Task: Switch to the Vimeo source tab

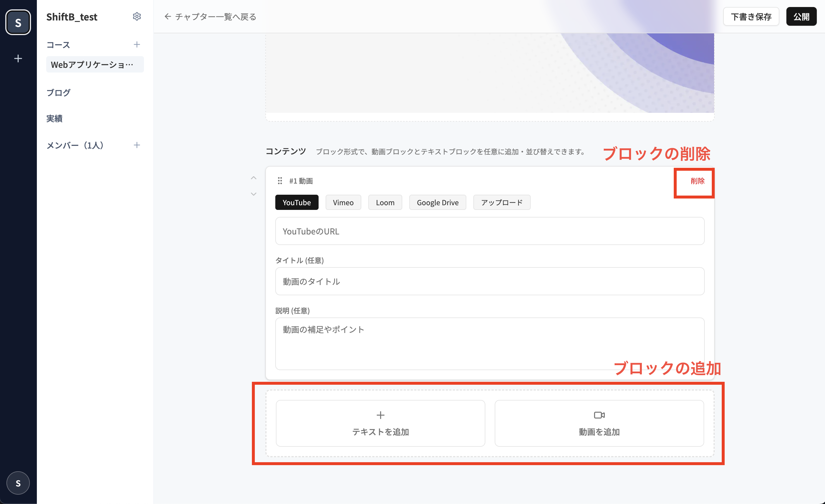Action: click(x=343, y=203)
